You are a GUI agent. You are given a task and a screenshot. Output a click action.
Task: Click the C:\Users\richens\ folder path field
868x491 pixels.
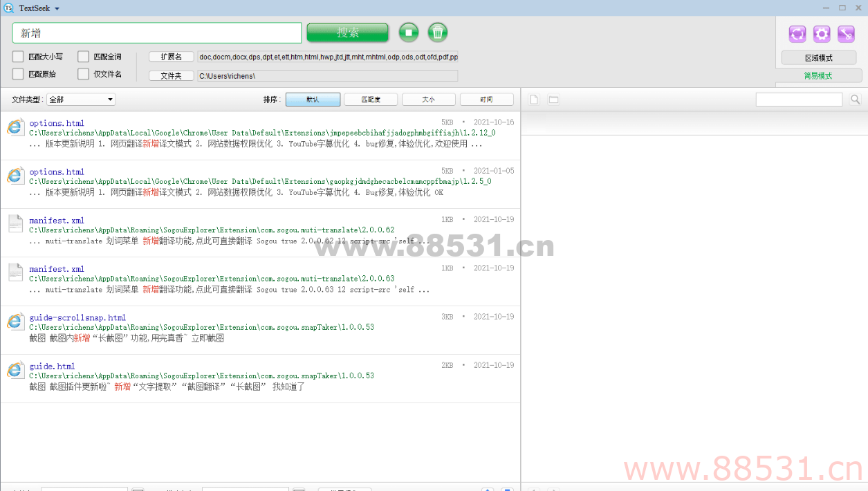[x=328, y=76]
